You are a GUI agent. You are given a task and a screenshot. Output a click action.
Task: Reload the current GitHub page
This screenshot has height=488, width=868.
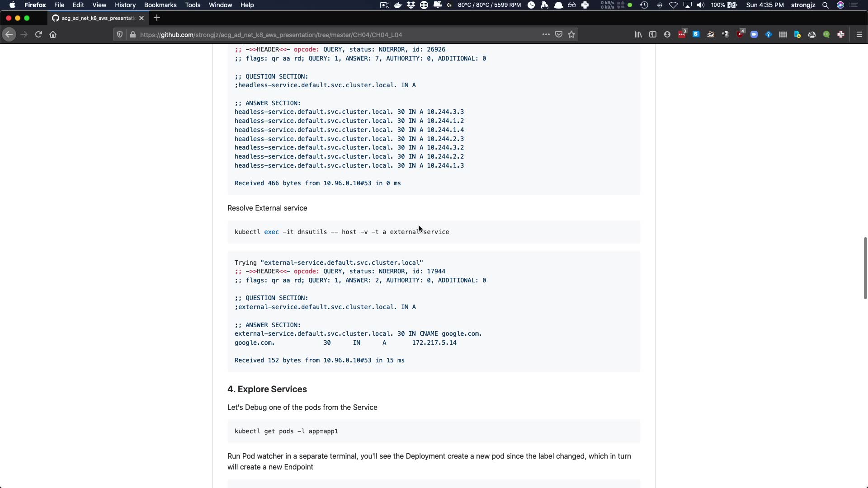(x=38, y=34)
